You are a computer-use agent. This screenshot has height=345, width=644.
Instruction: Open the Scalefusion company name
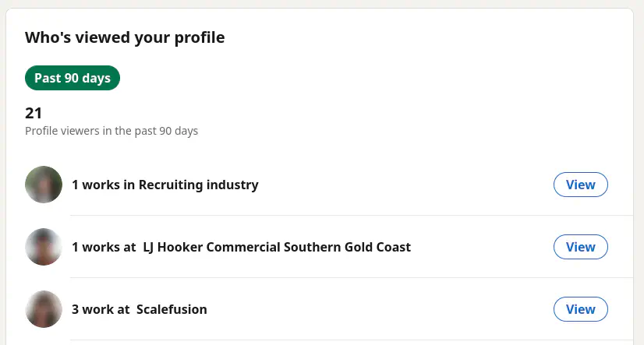(172, 309)
